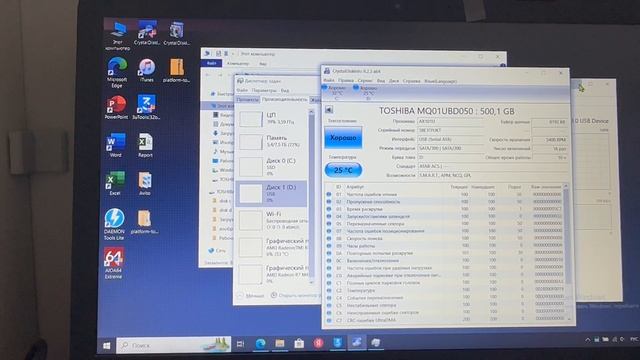Open Правка menu in CrystalDiskInfo
This screenshot has width=640, height=360.
click(346, 80)
